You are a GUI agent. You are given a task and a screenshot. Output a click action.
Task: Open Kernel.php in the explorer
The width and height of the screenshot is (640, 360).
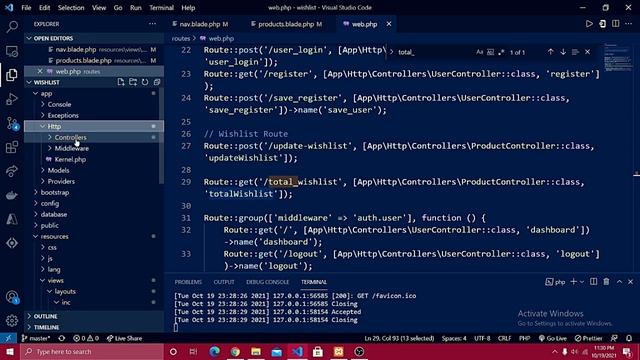coord(94,160)
